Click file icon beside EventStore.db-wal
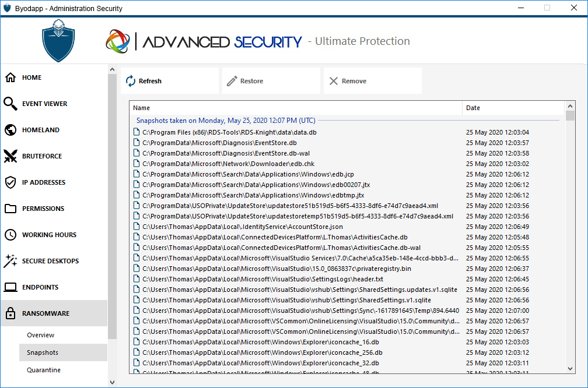588x388 pixels. pos(136,153)
